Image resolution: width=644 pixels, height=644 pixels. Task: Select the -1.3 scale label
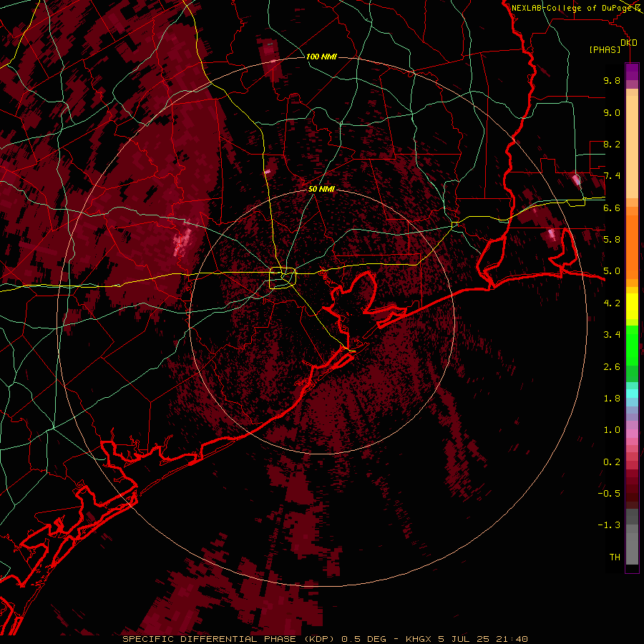click(x=609, y=525)
